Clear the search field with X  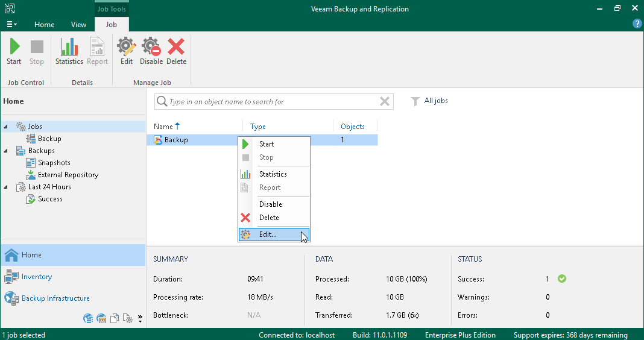385,101
